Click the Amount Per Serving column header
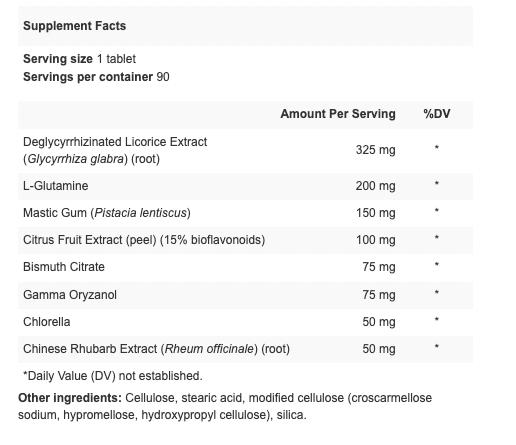This screenshot has height=445, width=516. pyautogui.click(x=338, y=114)
